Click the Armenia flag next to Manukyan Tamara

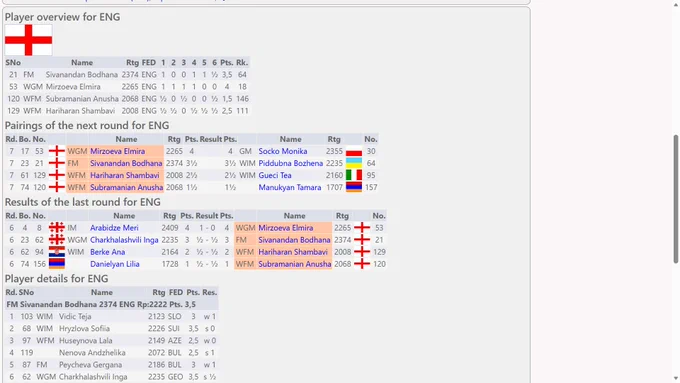[354, 188]
